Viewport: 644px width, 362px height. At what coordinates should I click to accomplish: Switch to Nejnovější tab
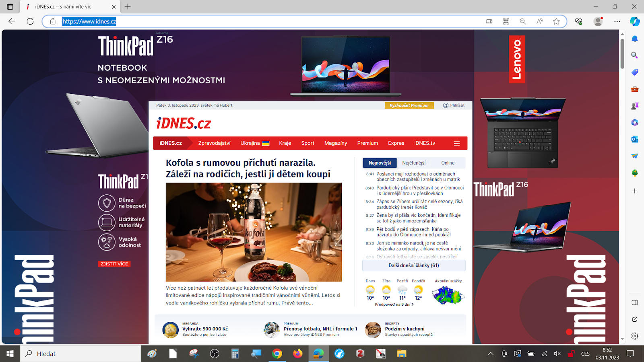click(380, 163)
